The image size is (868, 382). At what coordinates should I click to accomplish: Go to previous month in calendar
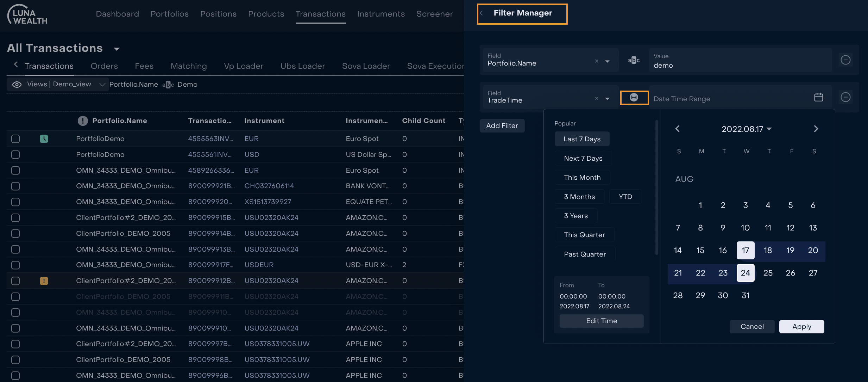(677, 129)
